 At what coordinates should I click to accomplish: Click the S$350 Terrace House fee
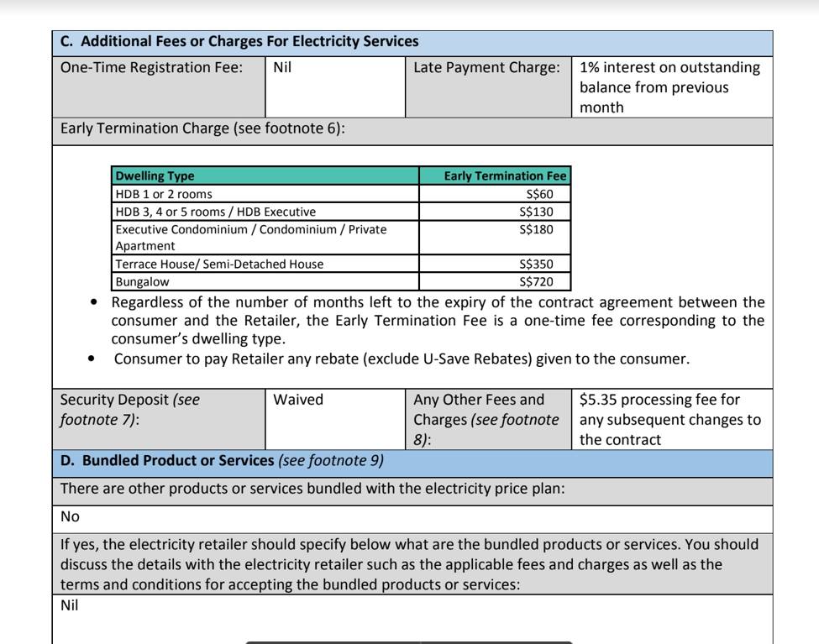coord(536,264)
